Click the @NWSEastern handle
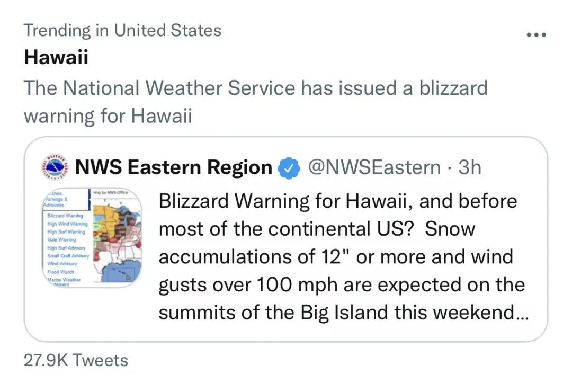This screenshot has height=392, width=572. pyautogui.click(x=375, y=167)
